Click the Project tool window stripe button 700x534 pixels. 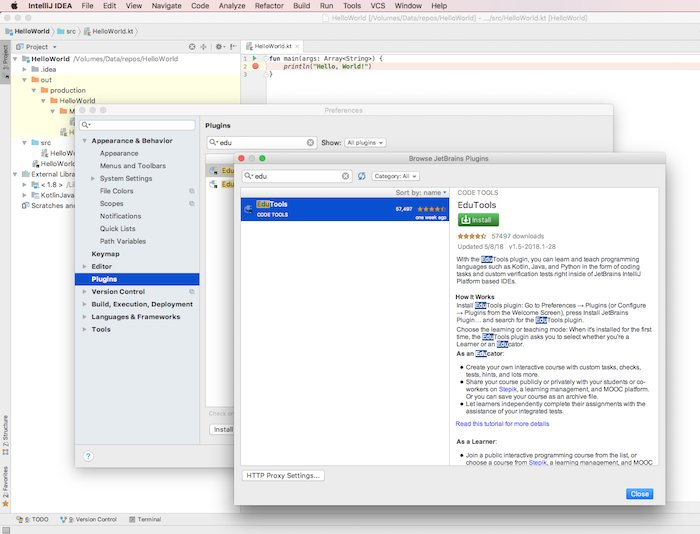pyautogui.click(x=5, y=62)
